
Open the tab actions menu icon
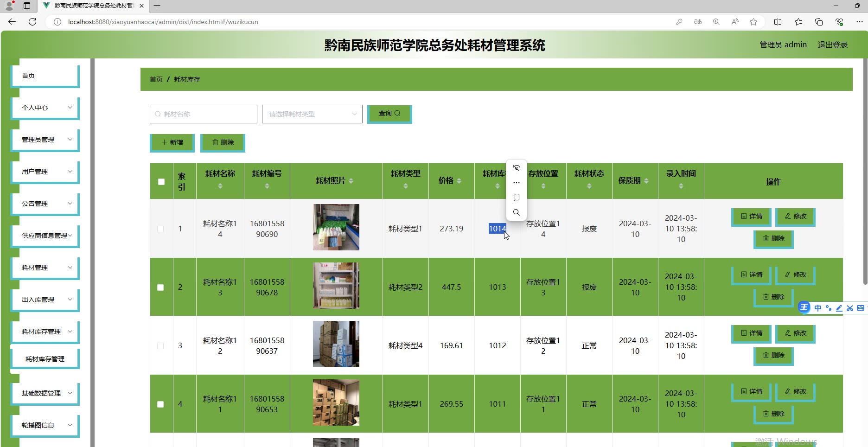point(27,6)
